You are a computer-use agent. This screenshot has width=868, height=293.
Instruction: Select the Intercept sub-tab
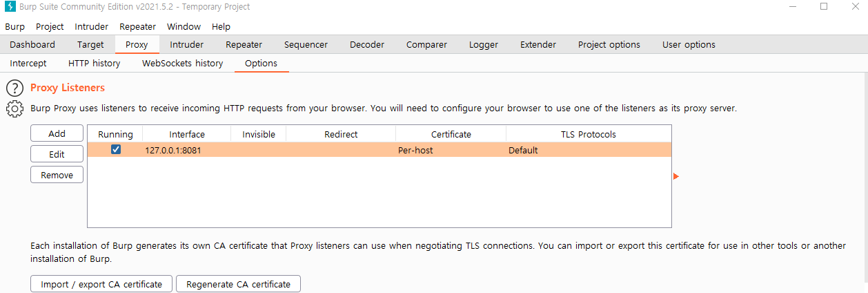(28, 64)
